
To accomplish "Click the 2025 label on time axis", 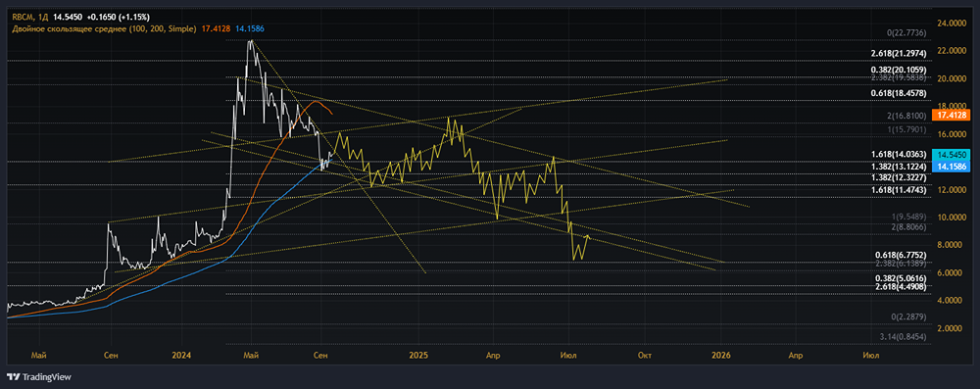I will click(418, 356).
